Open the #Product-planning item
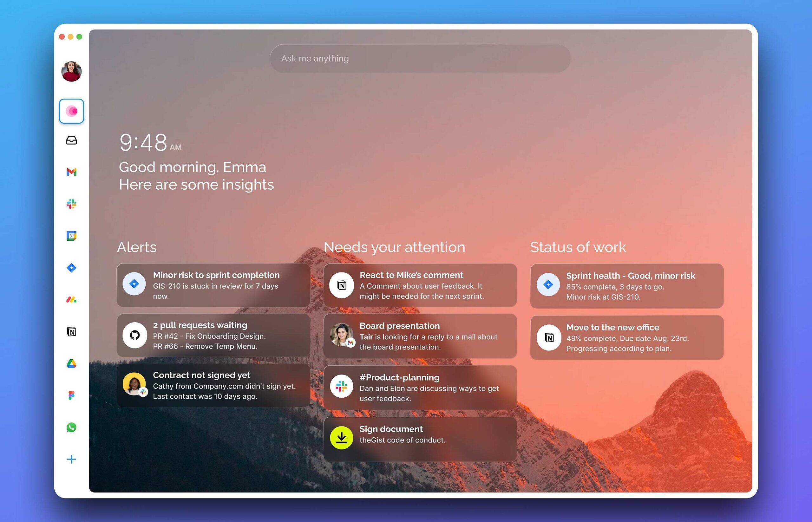Viewport: 812px width, 522px height. pyautogui.click(x=420, y=388)
